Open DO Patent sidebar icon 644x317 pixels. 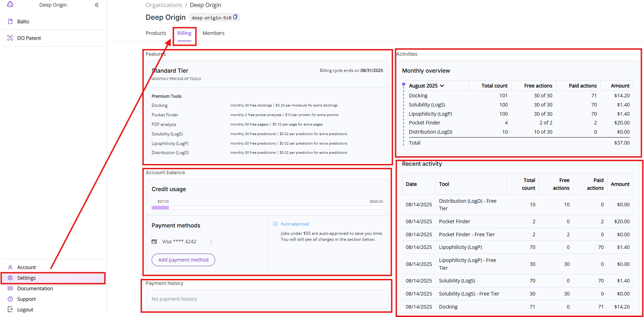pos(10,38)
